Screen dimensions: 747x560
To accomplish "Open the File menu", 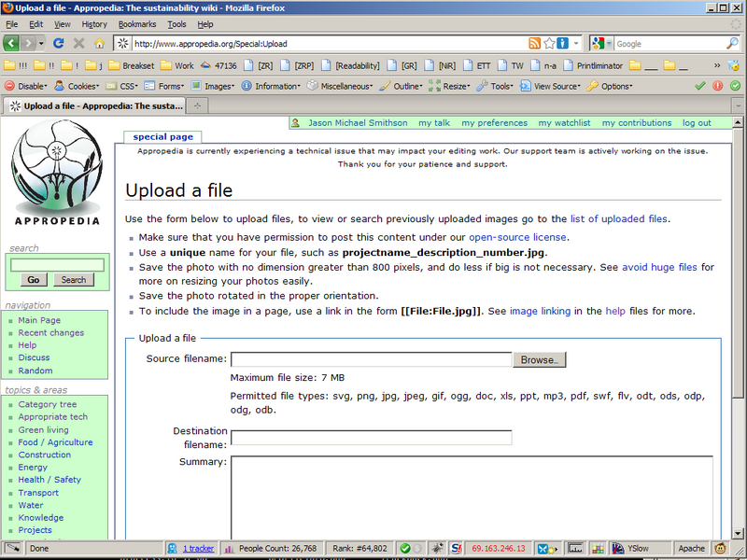I will click(x=12, y=24).
